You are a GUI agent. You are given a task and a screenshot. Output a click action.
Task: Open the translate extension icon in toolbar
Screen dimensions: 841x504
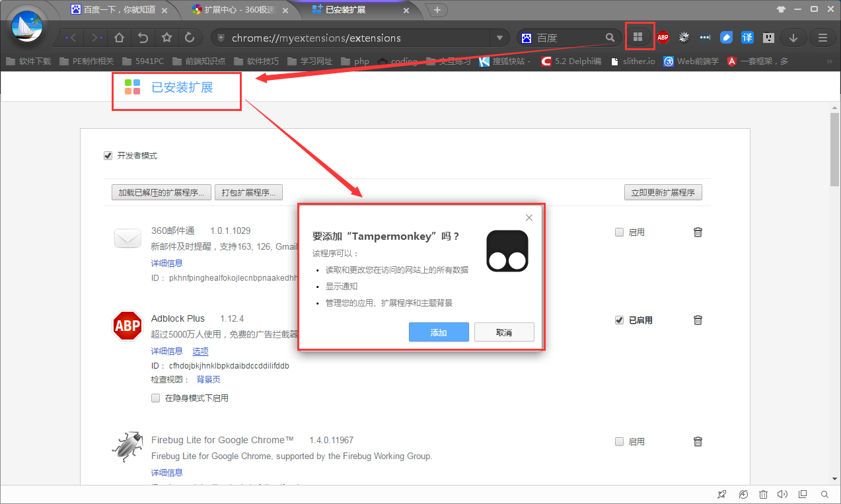[x=747, y=38]
